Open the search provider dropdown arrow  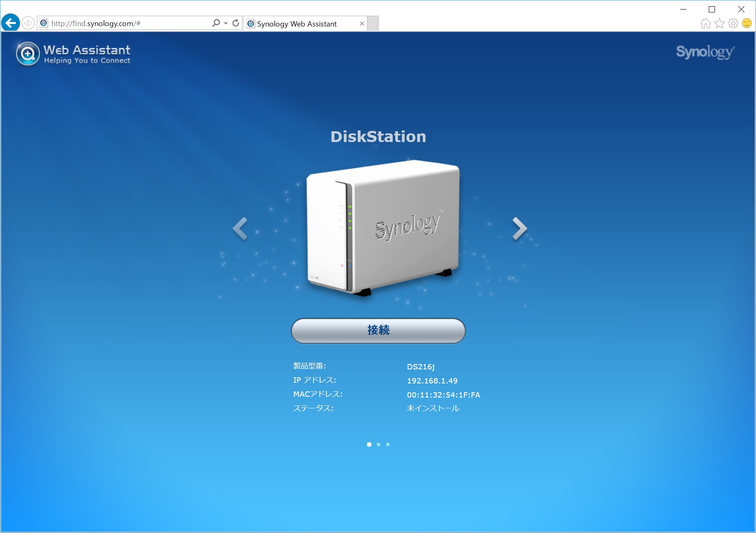[225, 23]
